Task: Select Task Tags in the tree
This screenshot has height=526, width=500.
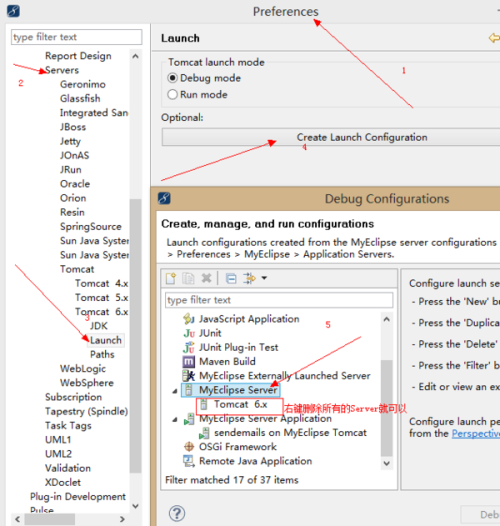Action: 68,426
